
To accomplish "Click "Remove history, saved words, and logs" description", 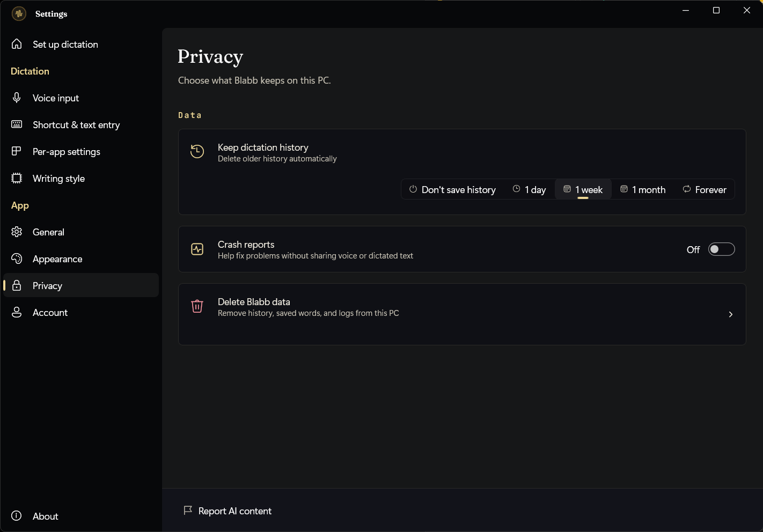I will 309,313.
